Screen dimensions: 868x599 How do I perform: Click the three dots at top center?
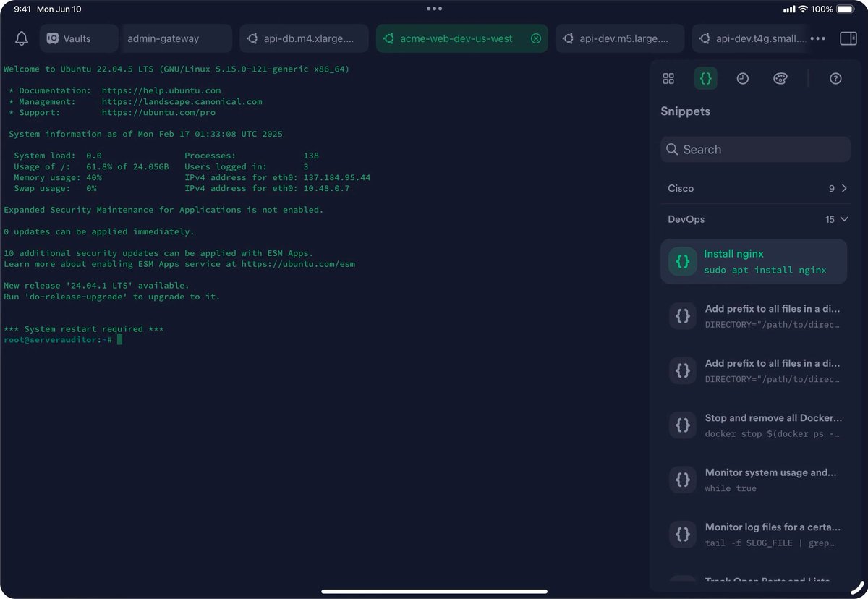(434, 9)
